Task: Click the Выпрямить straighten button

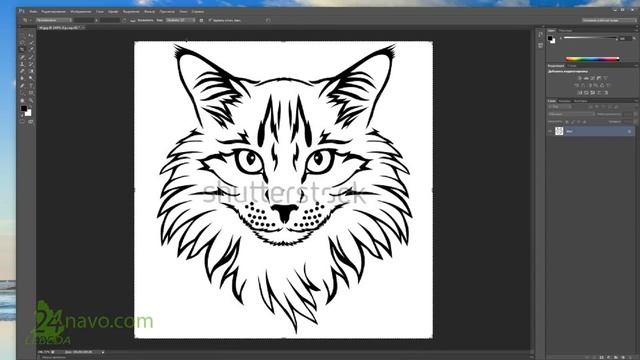Action: coord(145,20)
